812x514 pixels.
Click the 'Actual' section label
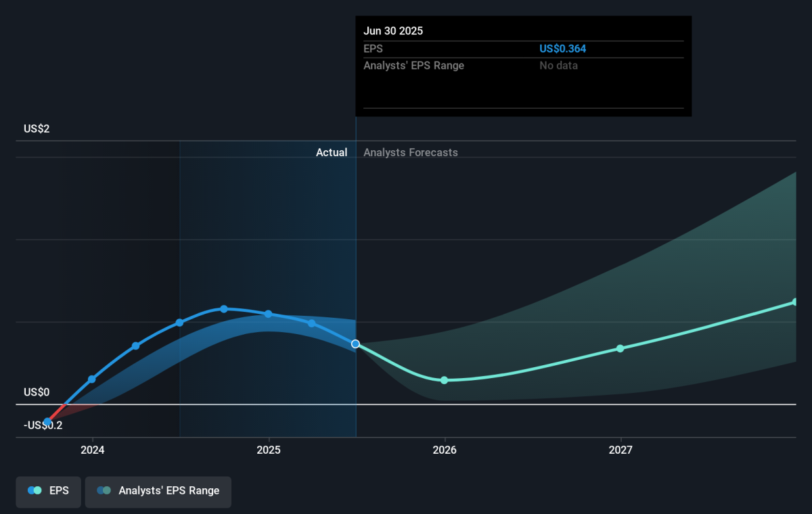point(332,153)
